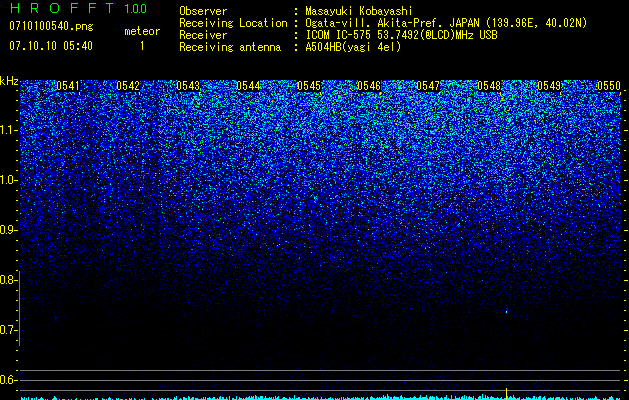Viewport: 629px width, 400px height.
Task: Click the 'meteor' label
Action: tap(142, 31)
